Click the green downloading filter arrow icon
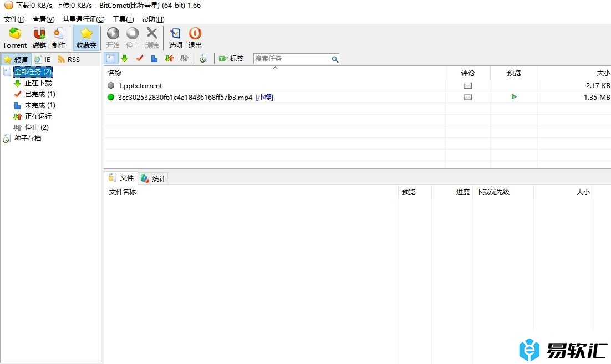This screenshot has height=364, width=611. tap(124, 58)
